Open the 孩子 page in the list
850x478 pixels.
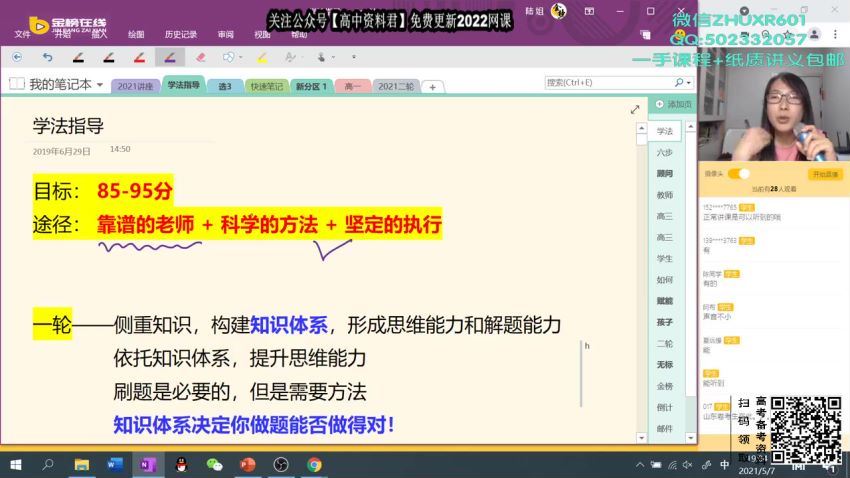click(x=665, y=322)
